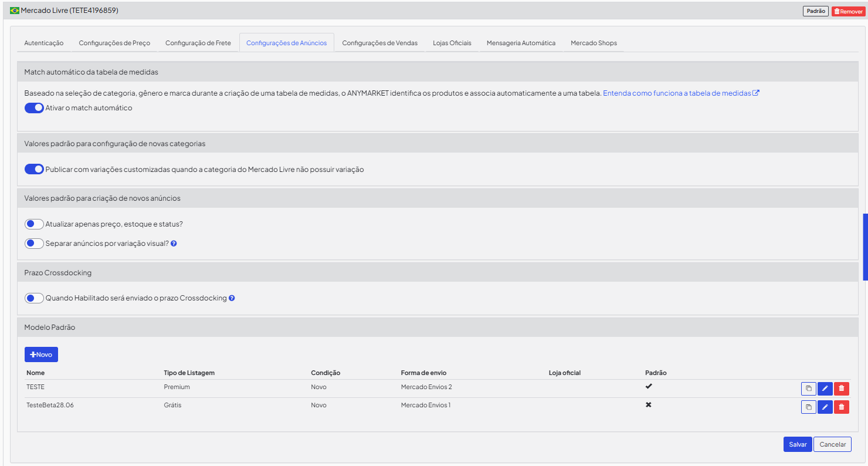Image resolution: width=868 pixels, height=466 pixels.
Task: Click the blue vertical scrollbar thumb
Action: (x=865, y=247)
